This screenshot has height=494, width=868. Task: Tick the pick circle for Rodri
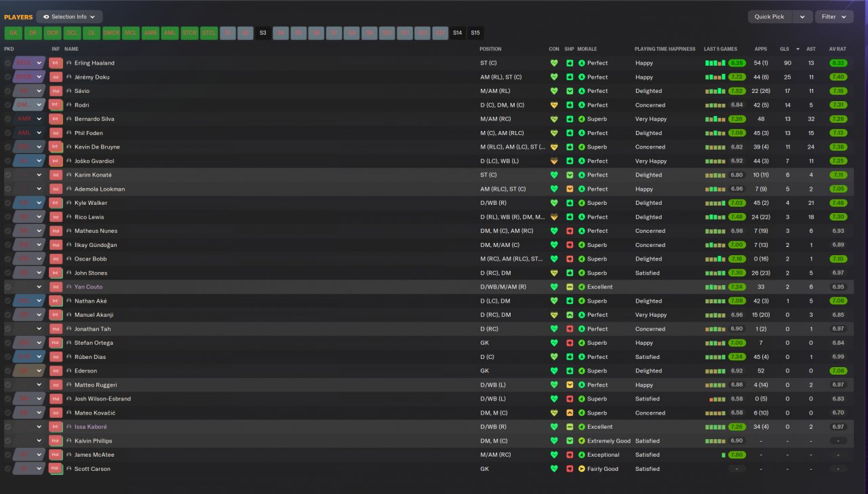click(8, 105)
